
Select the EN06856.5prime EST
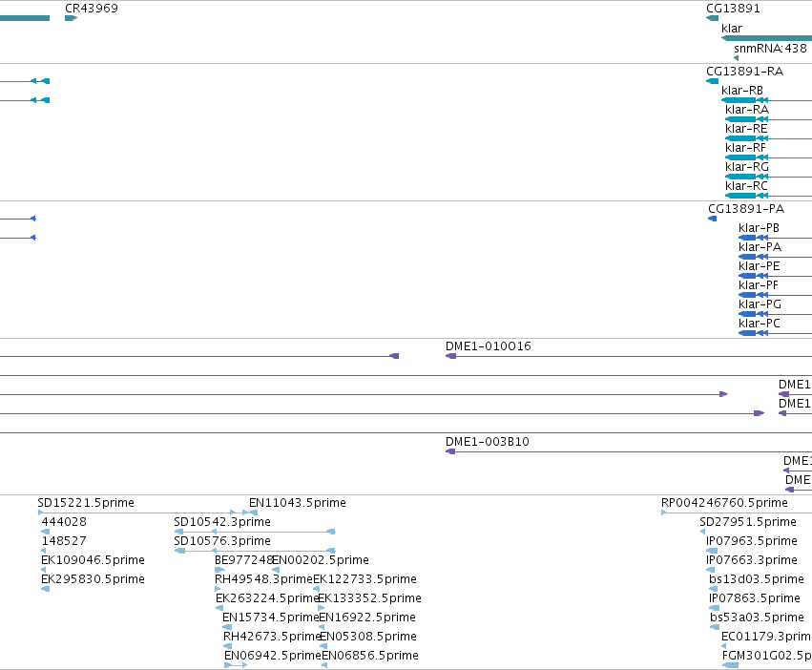pyautogui.click(x=370, y=656)
